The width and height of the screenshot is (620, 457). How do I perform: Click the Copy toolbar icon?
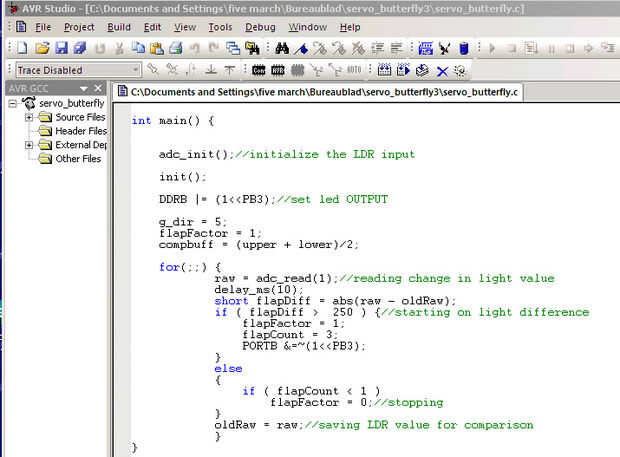click(138, 49)
